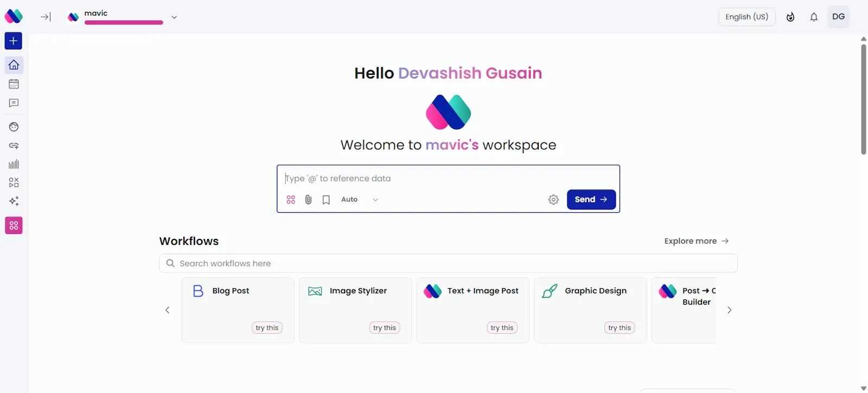
Task: Try the Blog Post workflow
Action: pyautogui.click(x=267, y=328)
